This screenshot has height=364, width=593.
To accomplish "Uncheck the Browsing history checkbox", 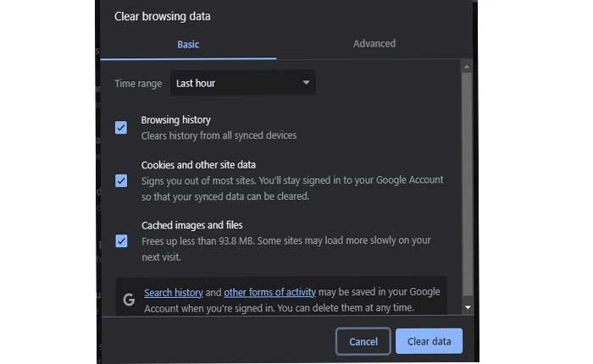I will pos(121,128).
